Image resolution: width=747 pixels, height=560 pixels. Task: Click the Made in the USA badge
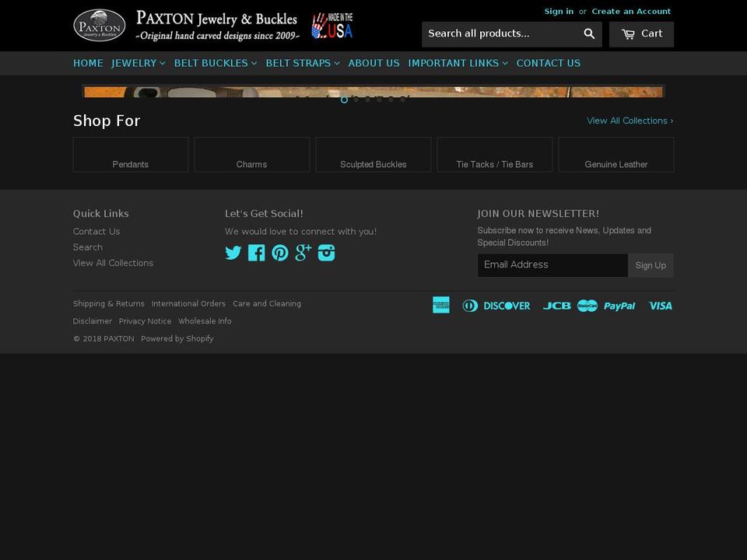coord(332,26)
